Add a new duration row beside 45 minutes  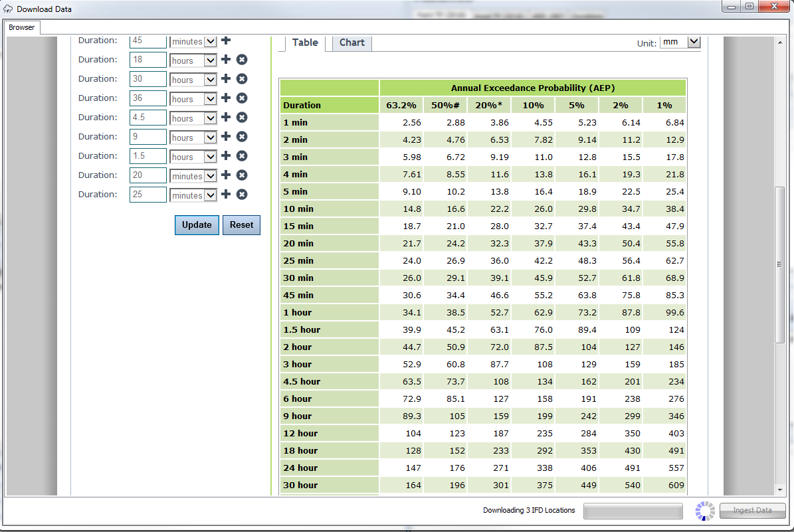pos(225,40)
